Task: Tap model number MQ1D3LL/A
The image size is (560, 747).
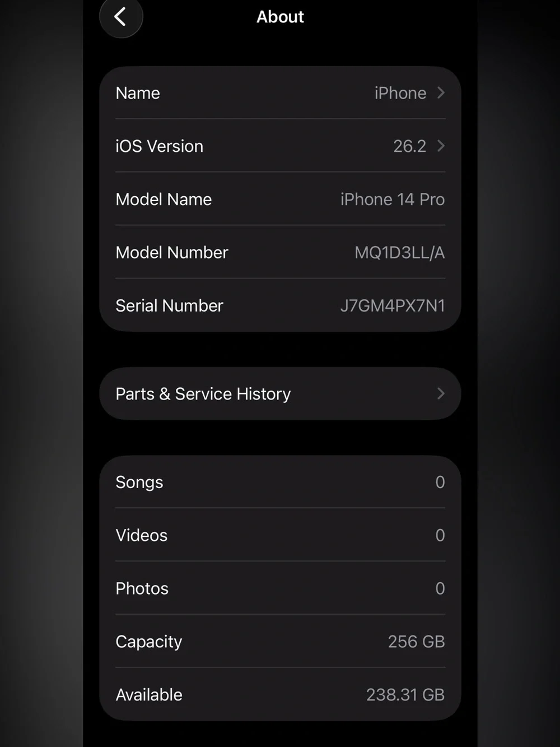Action: [x=400, y=253]
